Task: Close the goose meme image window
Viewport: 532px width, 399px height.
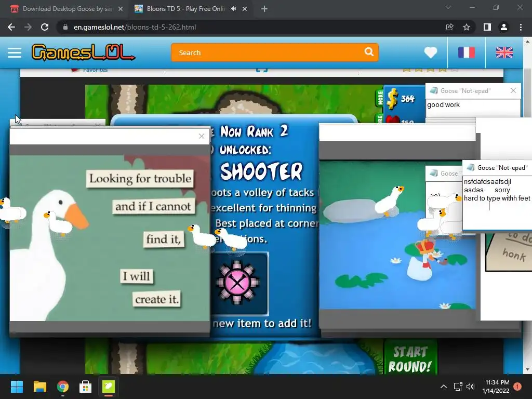Action: click(202, 136)
